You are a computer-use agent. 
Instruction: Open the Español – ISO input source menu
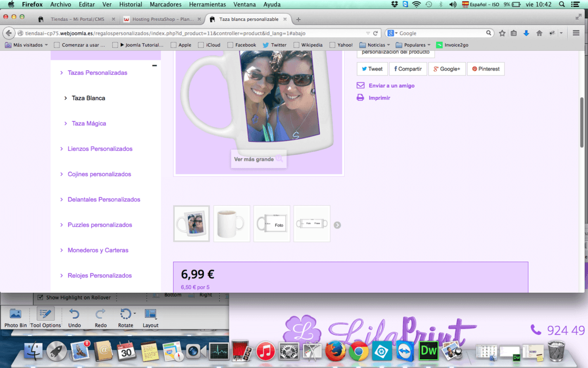(481, 4)
